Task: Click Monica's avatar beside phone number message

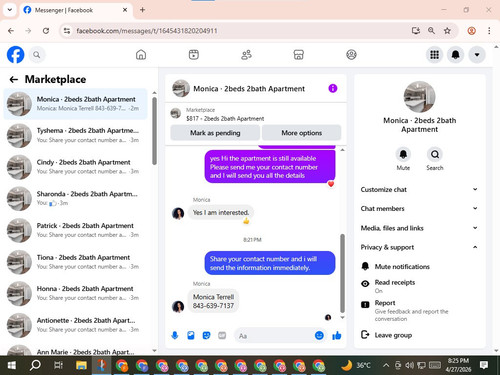Action: [x=178, y=306]
